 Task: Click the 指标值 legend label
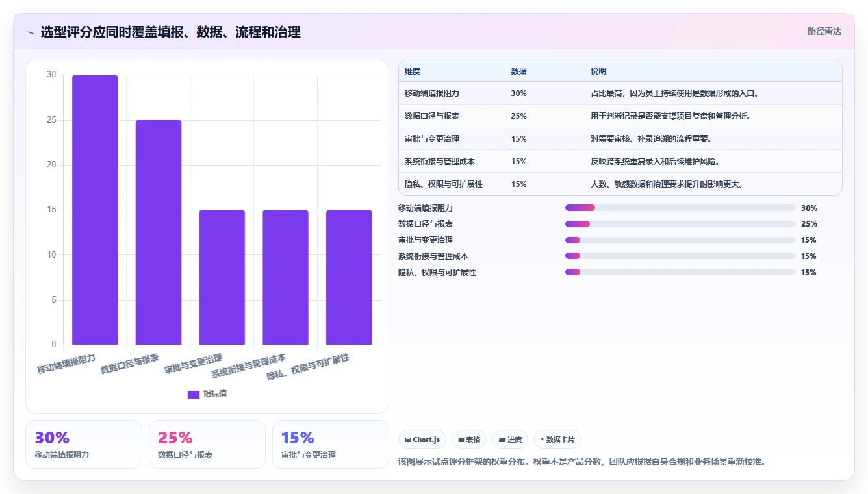coord(215,394)
